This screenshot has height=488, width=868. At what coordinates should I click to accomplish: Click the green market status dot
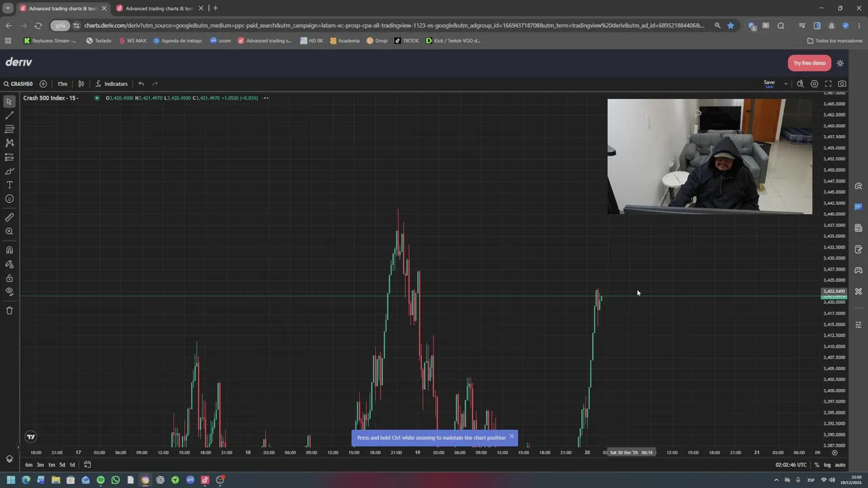97,98
